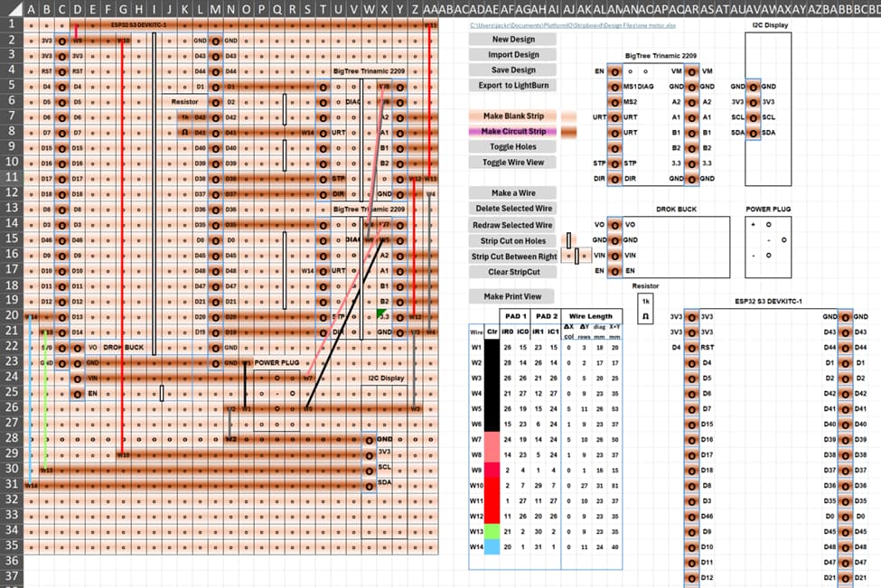Click the 1k resistor symbol box under Resistor label

(645, 309)
